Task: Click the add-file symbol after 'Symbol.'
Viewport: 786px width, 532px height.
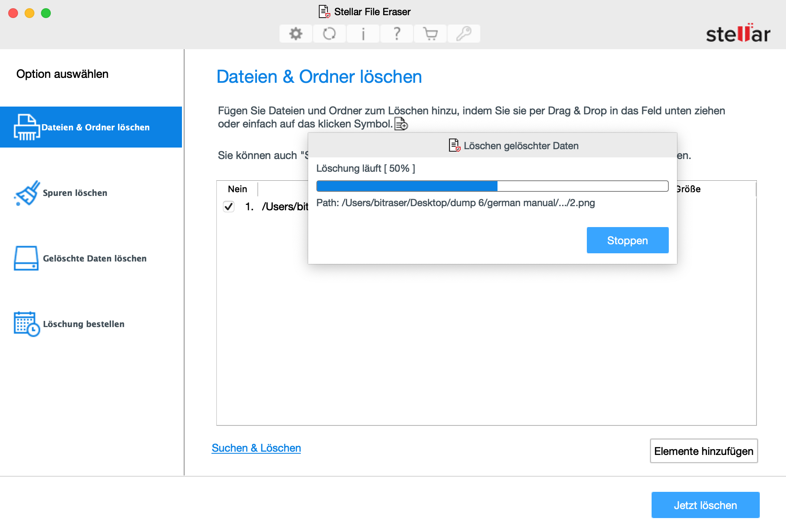Action: pos(401,124)
